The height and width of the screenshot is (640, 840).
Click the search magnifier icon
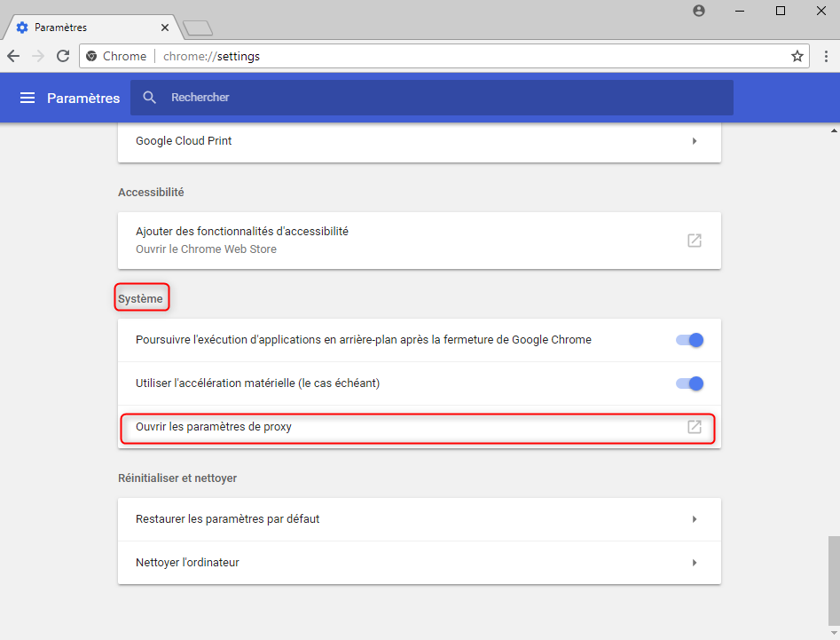[x=149, y=98]
